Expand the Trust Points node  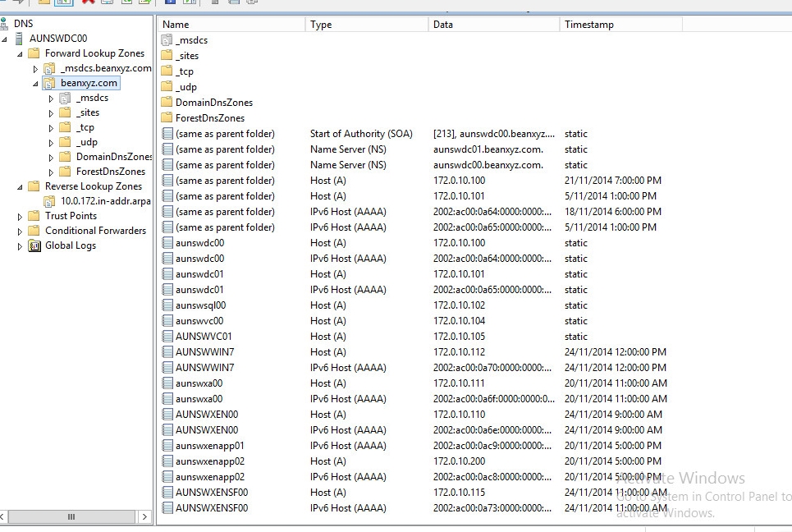click(x=20, y=217)
